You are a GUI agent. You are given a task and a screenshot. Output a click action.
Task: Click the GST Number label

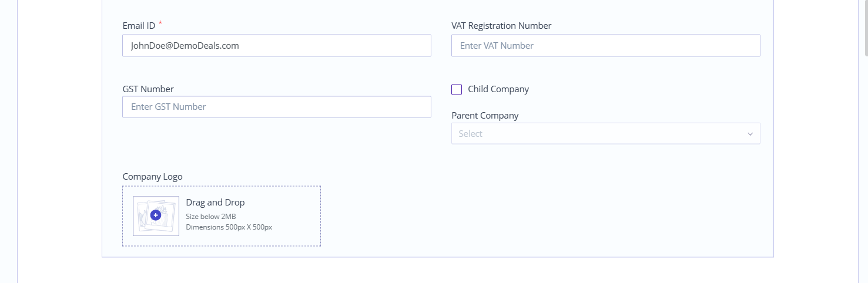(x=148, y=89)
